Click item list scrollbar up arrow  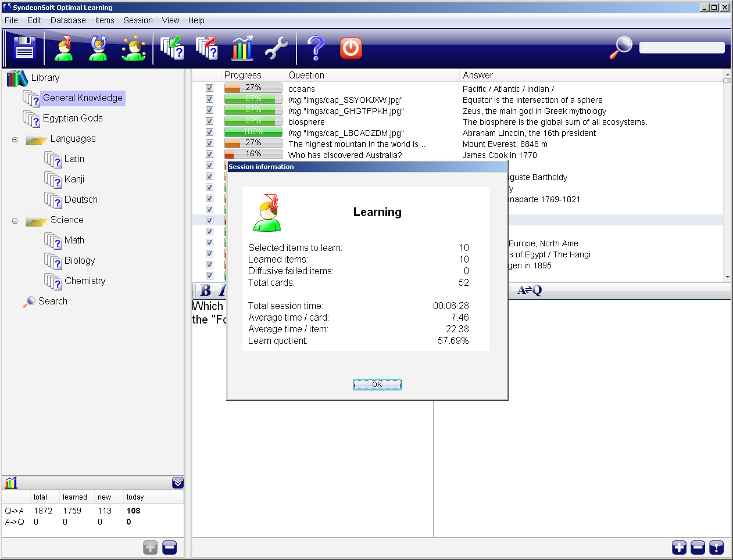pyautogui.click(x=727, y=74)
